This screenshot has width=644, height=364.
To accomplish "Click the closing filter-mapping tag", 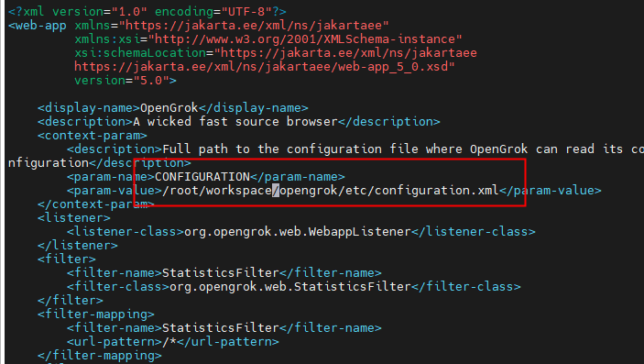I will click(99, 356).
